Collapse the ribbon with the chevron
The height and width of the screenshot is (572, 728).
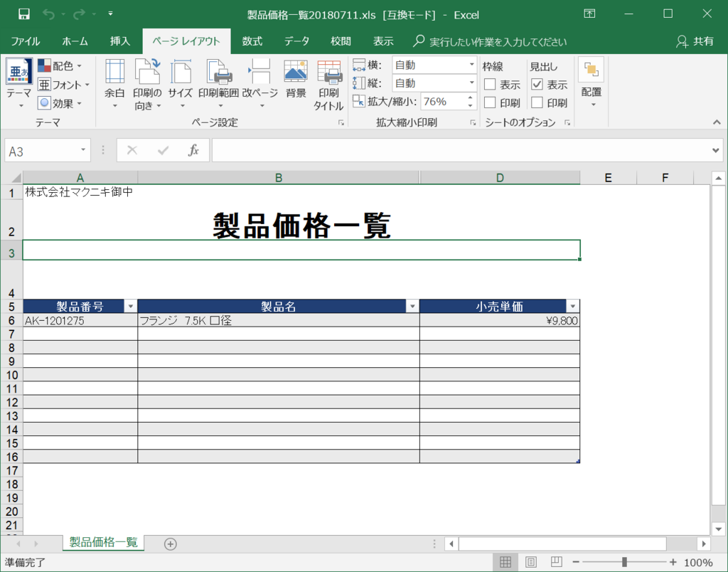click(x=717, y=122)
